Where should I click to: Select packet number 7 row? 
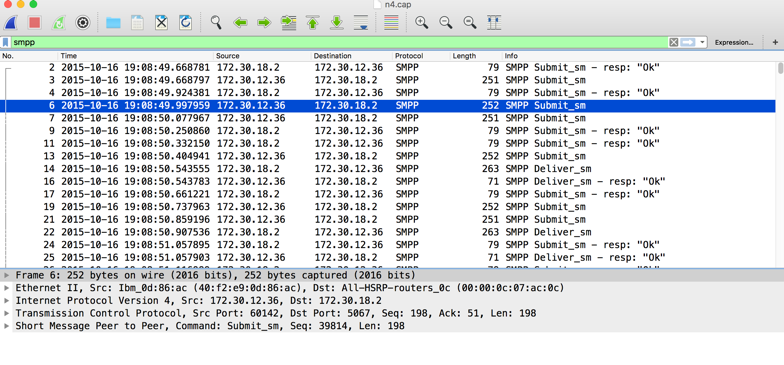tap(389, 118)
